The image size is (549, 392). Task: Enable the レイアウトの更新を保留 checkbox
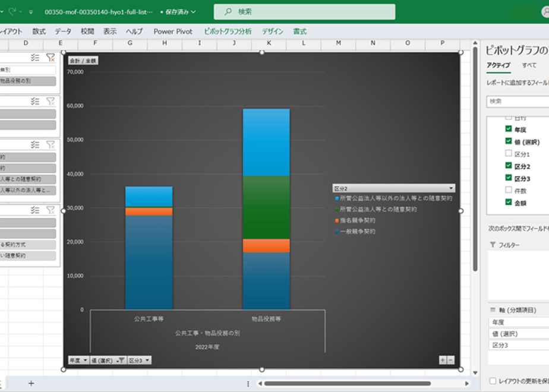493,381
